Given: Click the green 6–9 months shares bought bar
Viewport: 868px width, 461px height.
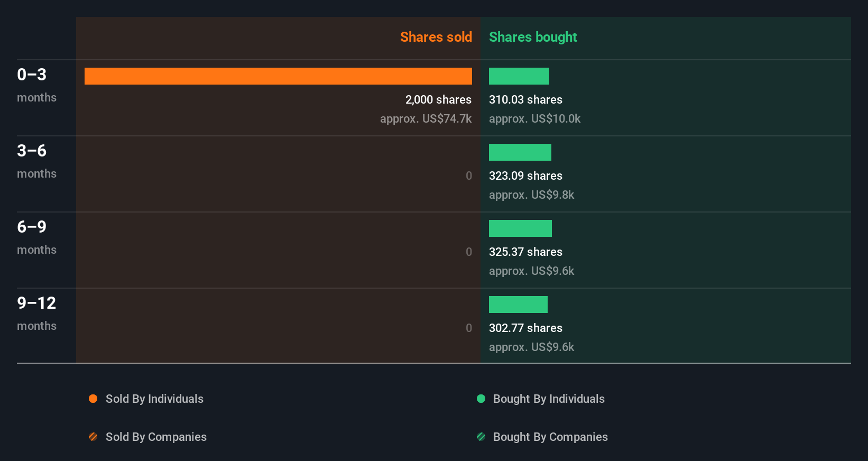Looking at the screenshot, I should (520, 228).
